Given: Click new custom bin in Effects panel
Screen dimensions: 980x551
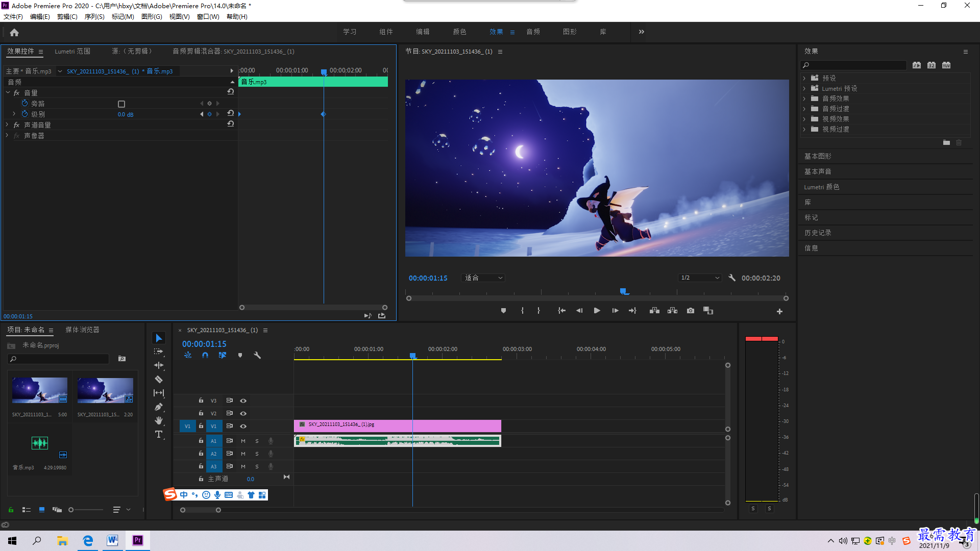Looking at the screenshot, I should click(946, 143).
